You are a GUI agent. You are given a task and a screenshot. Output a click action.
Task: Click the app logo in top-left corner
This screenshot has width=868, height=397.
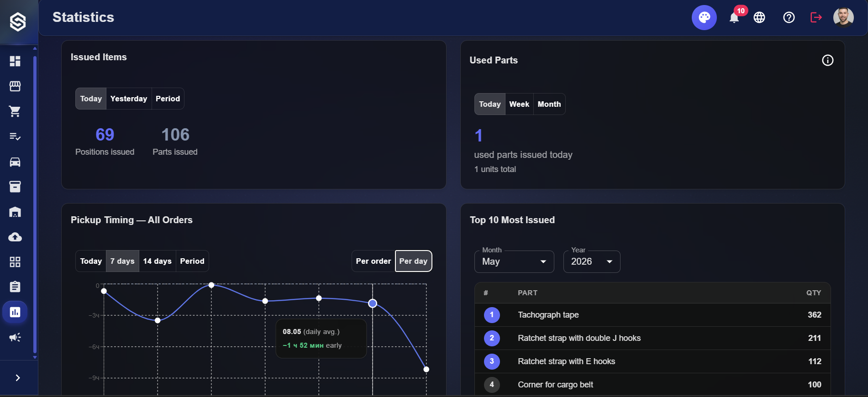tap(18, 22)
